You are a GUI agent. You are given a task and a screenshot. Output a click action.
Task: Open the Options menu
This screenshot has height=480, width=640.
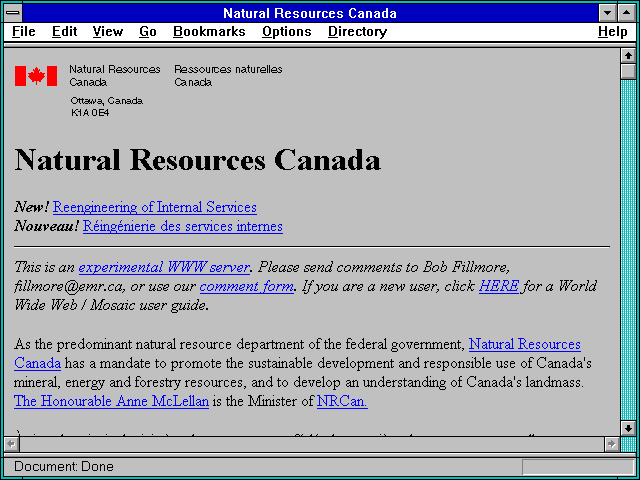[287, 32]
